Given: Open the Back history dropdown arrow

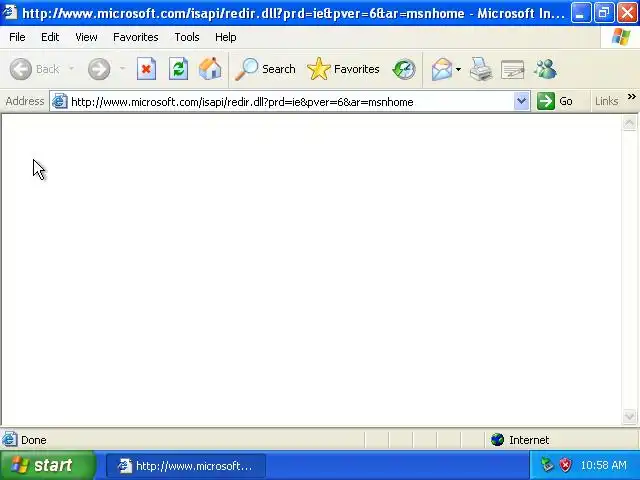Looking at the screenshot, I should pos(71,69).
